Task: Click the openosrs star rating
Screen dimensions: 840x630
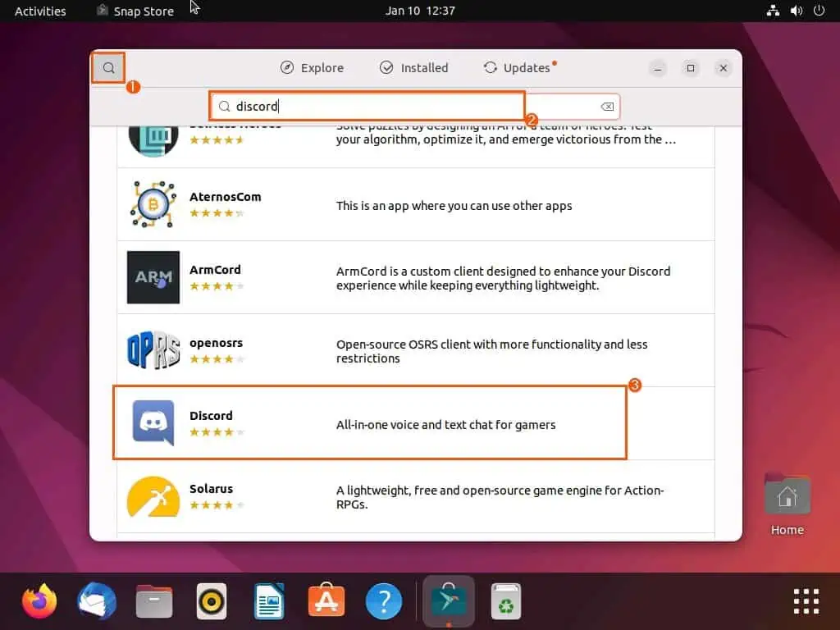Action: point(217,359)
